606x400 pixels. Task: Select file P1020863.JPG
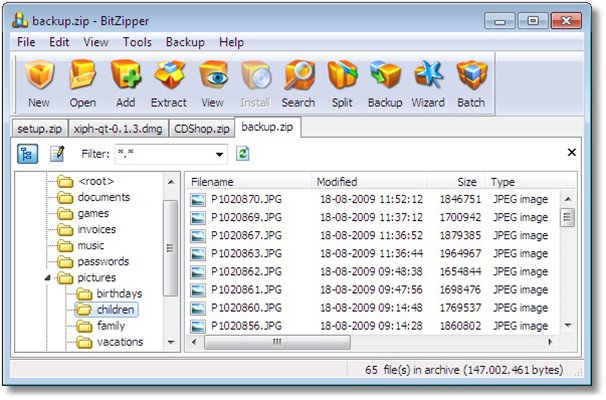point(246,254)
